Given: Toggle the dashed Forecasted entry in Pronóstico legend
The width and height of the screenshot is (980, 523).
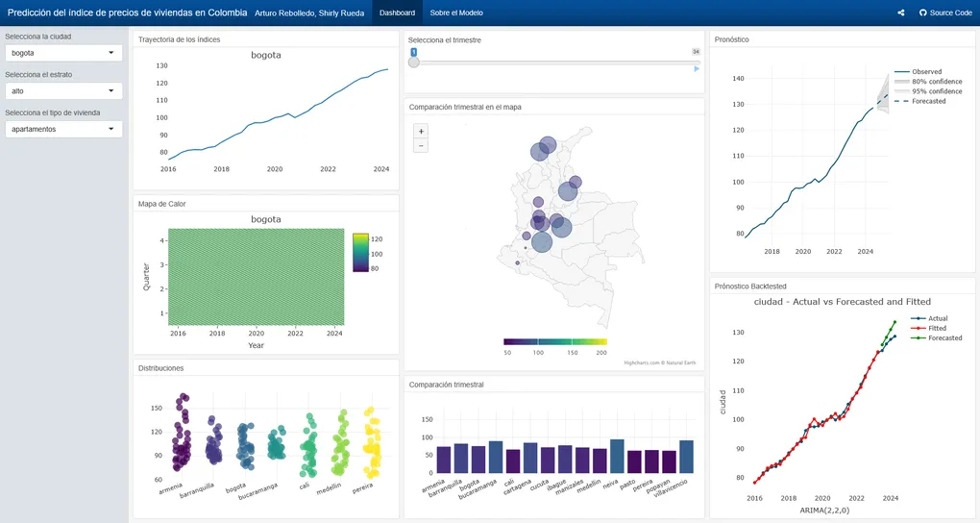Looking at the screenshot, I should pos(928,101).
